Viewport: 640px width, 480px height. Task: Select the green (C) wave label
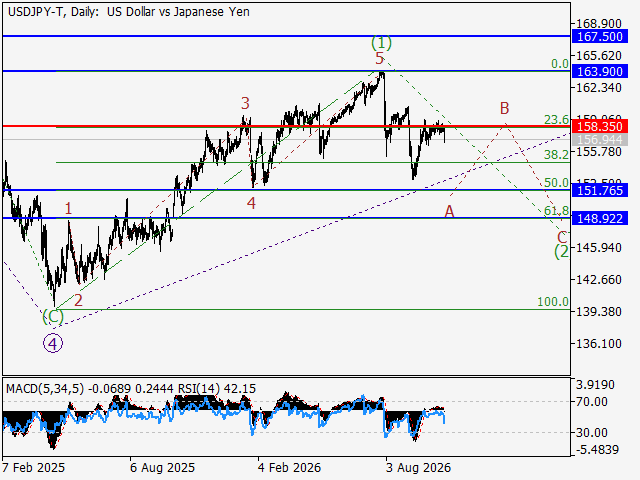pyautogui.click(x=53, y=316)
